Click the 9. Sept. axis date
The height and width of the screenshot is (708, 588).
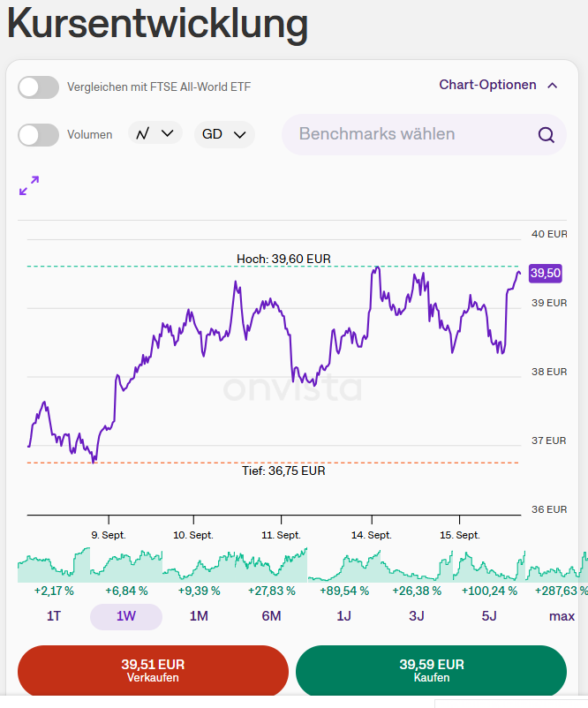(x=109, y=535)
